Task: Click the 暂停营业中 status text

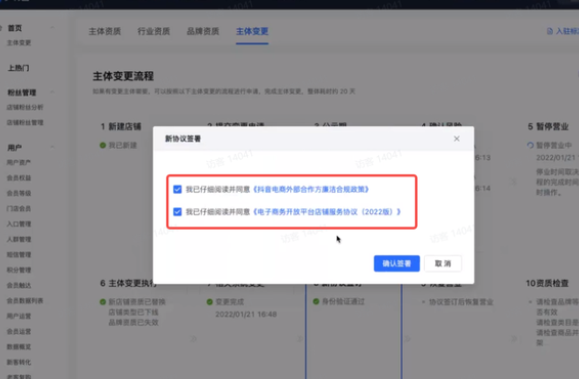Action: (554, 145)
